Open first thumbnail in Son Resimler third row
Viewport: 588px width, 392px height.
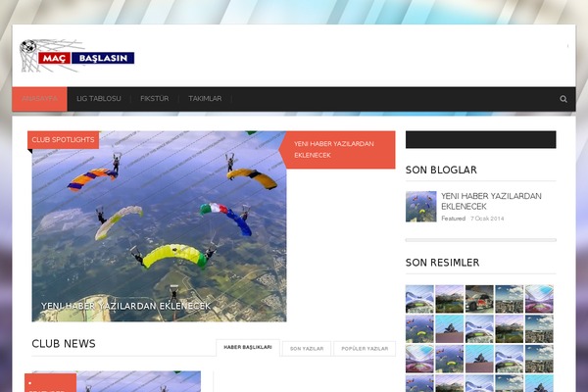point(419,359)
